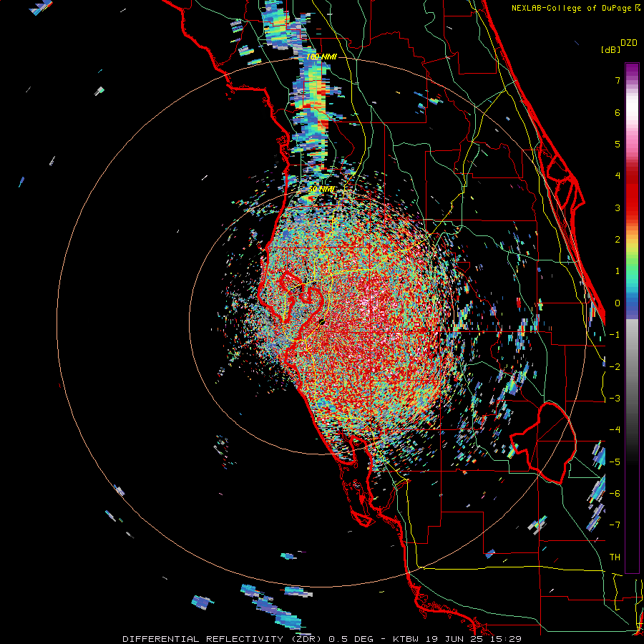The height and width of the screenshot is (644, 644).
Task: Select the -3 value on the dB scale
Action: click(615, 399)
